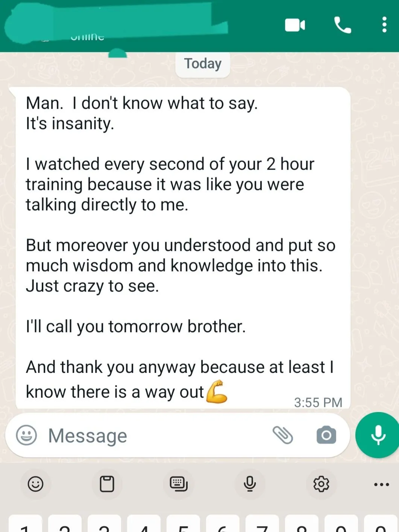This screenshot has width=399, height=532.
Task: Record voice message with green mic button
Action: 378,435
